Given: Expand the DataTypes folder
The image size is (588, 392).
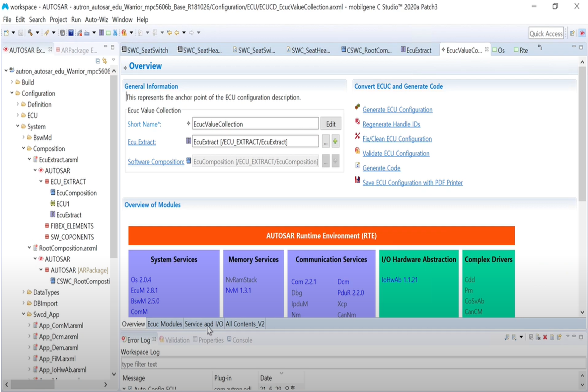Looking at the screenshot, I should pyautogui.click(x=24, y=292).
